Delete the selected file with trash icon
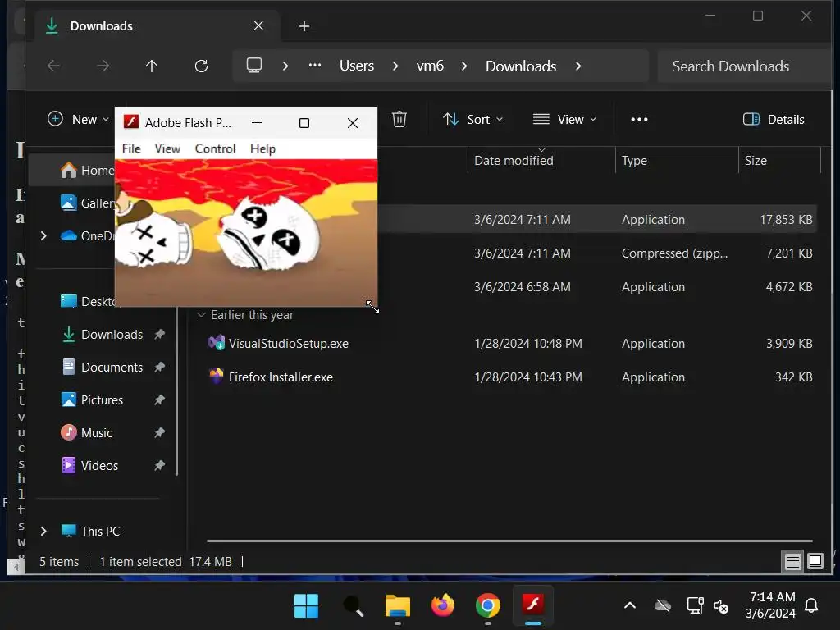 pyautogui.click(x=399, y=119)
